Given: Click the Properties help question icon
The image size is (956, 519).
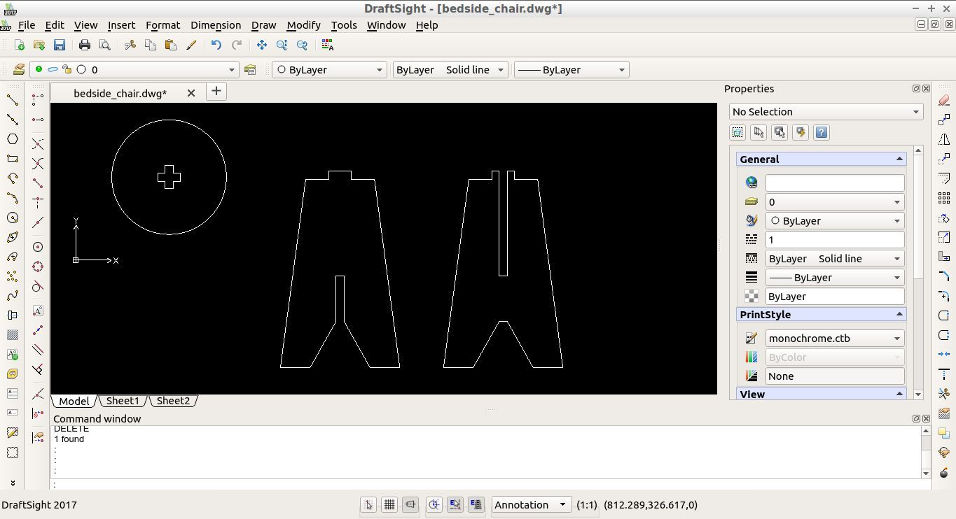Looking at the screenshot, I should [x=821, y=132].
